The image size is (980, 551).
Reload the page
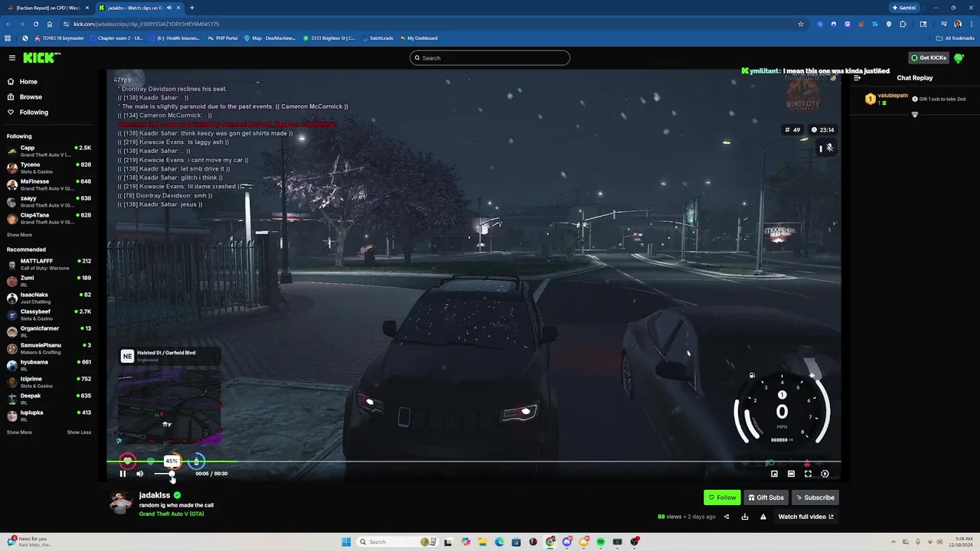pyautogui.click(x=35, y=24)
